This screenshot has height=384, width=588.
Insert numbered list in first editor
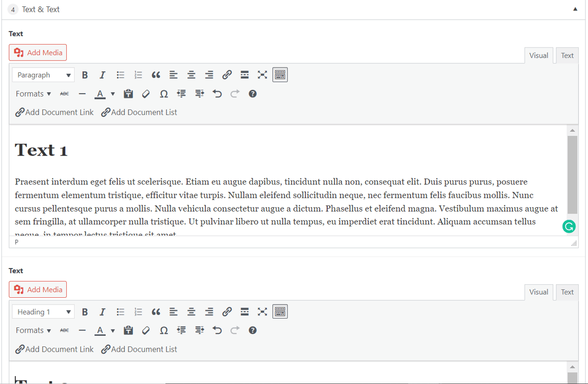[x=138, y=75]
